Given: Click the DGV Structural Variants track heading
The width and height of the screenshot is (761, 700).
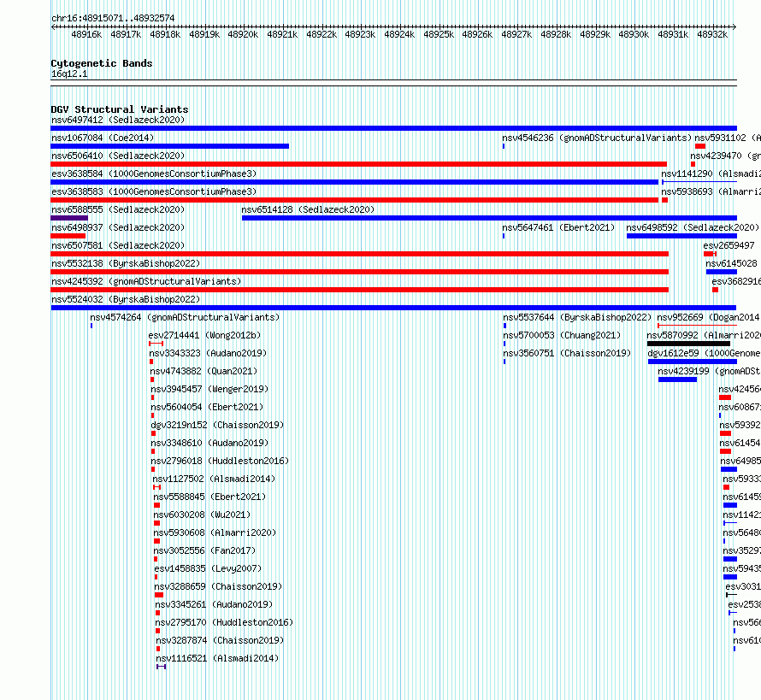Looking at the screenshot, I should [x=120, y=109].
